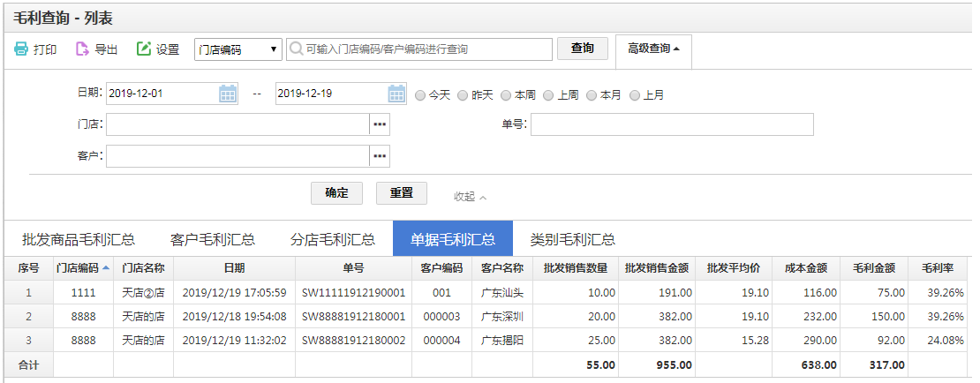Collapse filters with 收起 link

(470, 196)
